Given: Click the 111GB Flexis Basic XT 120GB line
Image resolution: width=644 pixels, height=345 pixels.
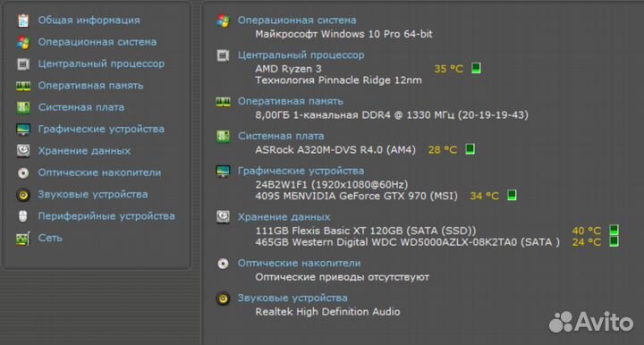Looking at the screenshot, I should click(x=366, y=231).
